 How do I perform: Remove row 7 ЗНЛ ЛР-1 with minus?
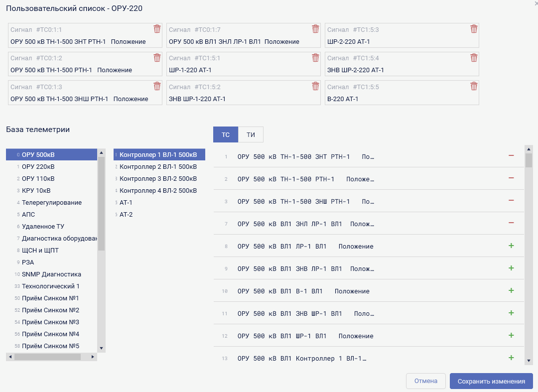(x=511, y=223)
